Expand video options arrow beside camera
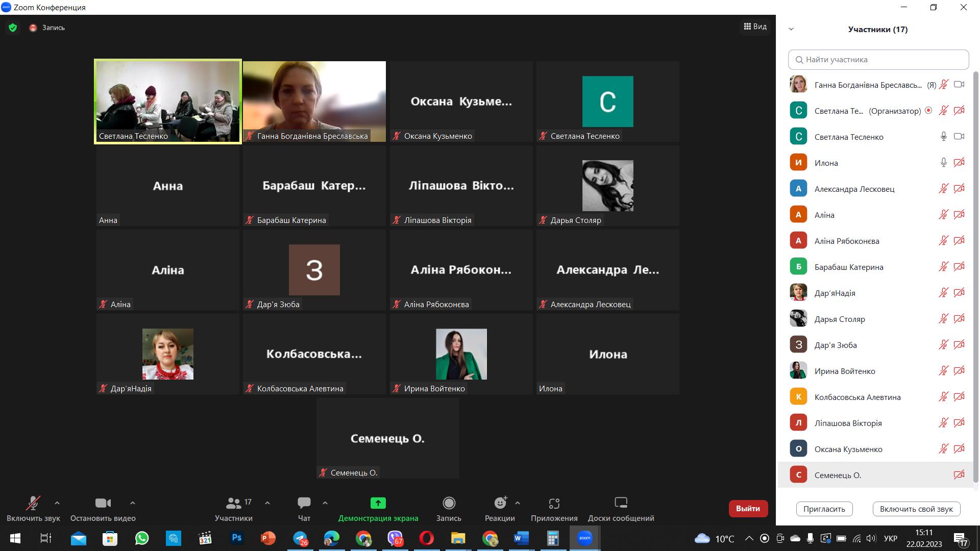Screen dimensions: 980x551 point(133,503)
